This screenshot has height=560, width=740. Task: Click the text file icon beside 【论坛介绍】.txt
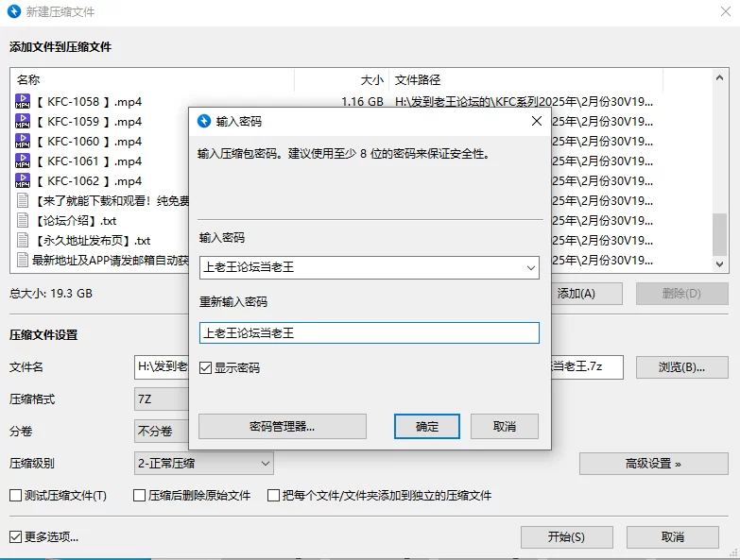(23, 220)
